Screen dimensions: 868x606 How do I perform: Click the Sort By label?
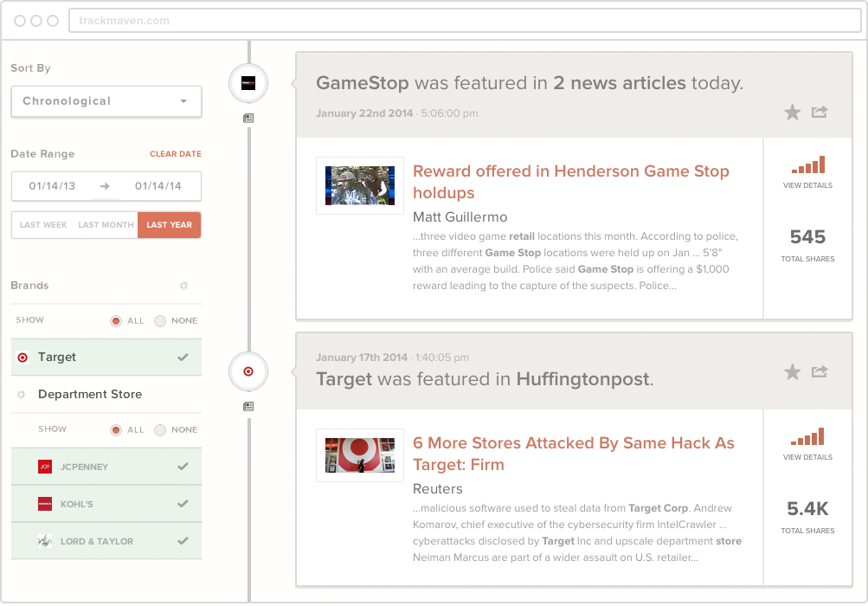[x=31, y=68]
